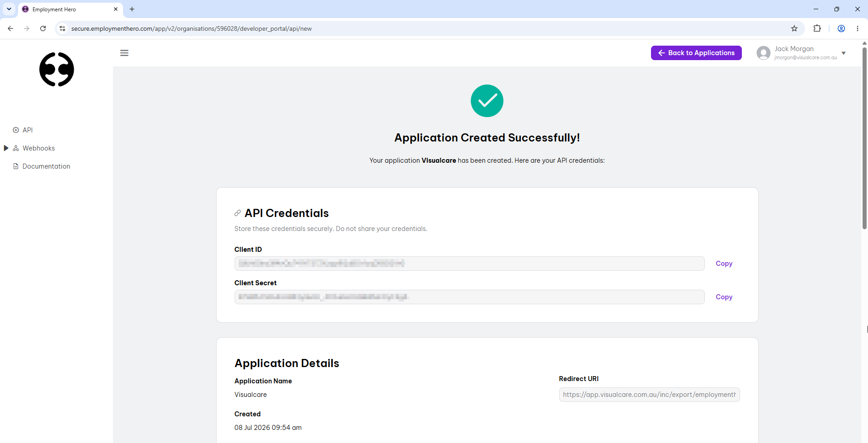Select the Client Secret field

point(469,297)
